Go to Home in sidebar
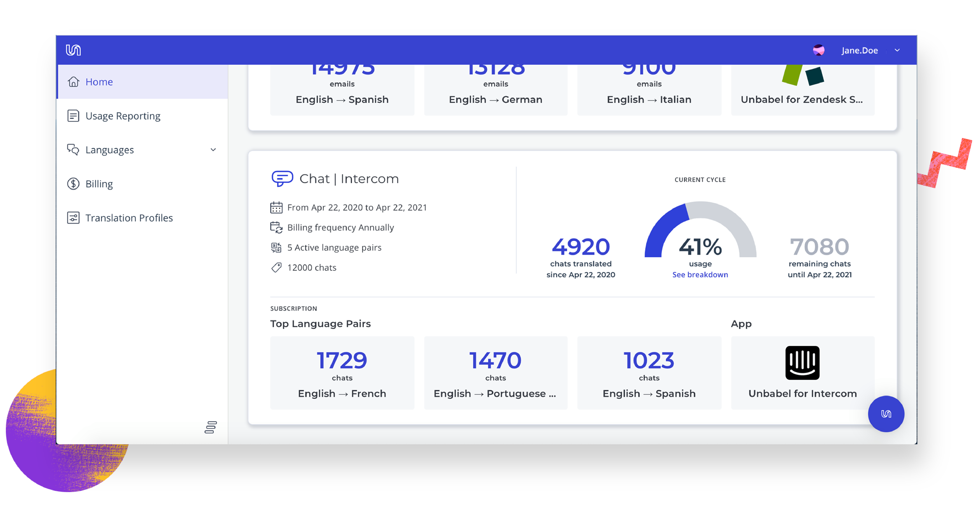This screenshot has height=528, width=980. (x=99, y=82)
